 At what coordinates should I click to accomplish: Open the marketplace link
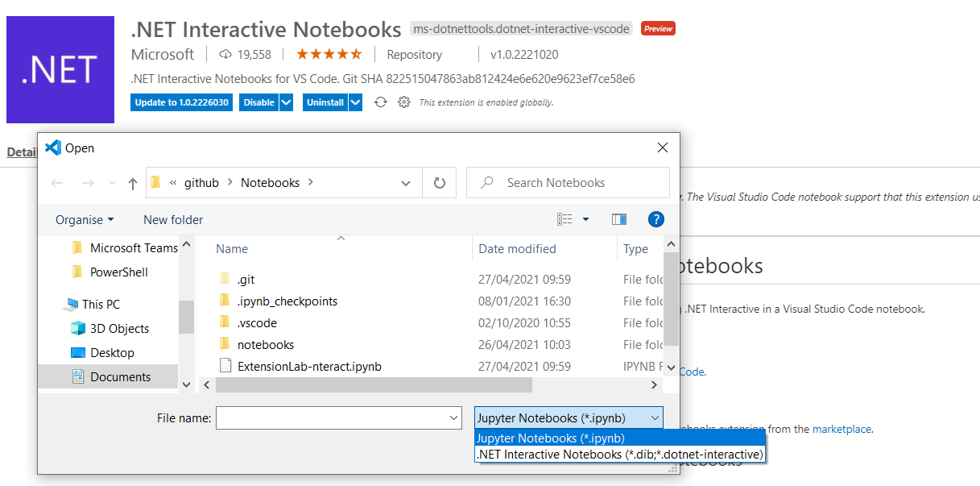[841, 429]
